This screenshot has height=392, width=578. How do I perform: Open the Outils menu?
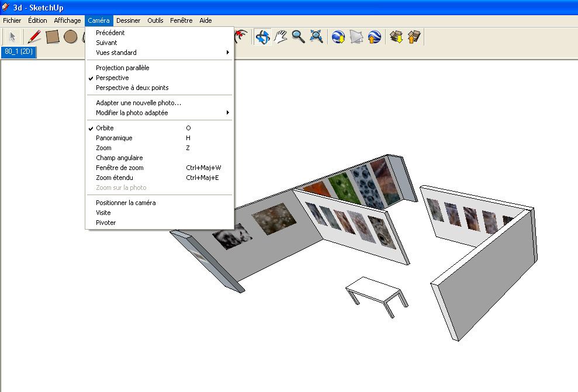[x=155, y=20]
